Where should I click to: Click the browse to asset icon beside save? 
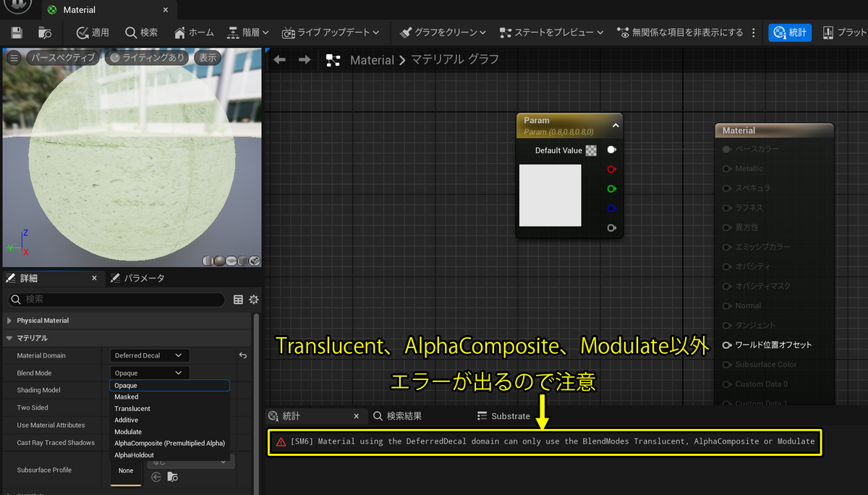45,32
